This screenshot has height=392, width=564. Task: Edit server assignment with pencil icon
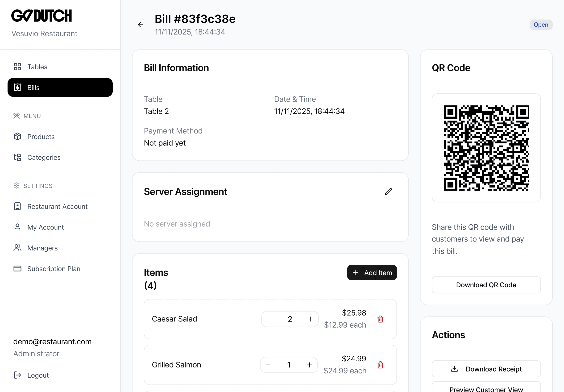click(x=388, y=192)
